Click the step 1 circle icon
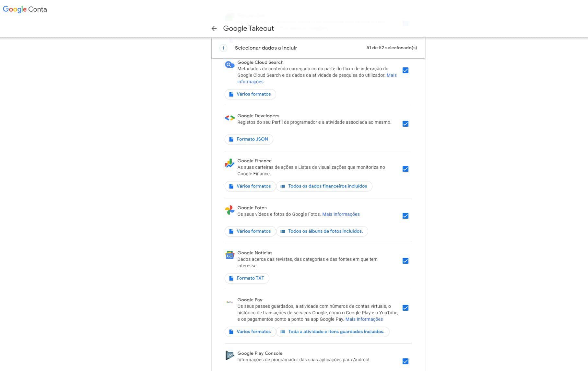 (x=223, y=48)
